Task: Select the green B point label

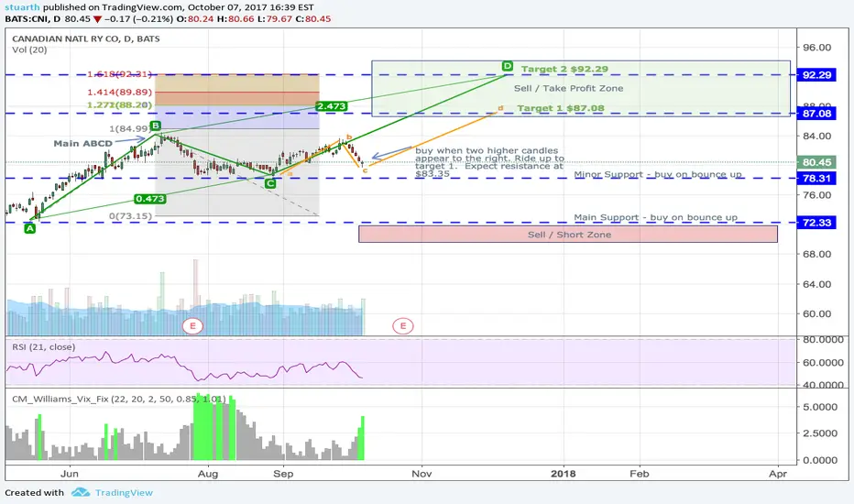Action: click(x=155, y=126)
